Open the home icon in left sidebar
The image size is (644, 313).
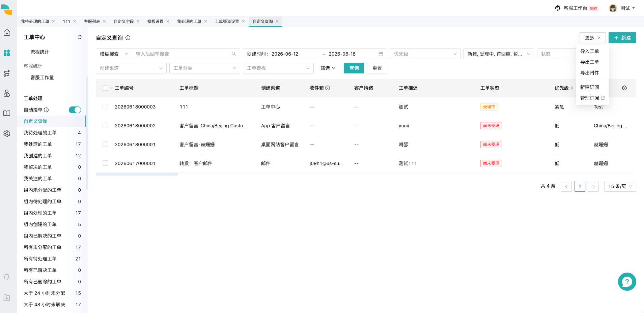[7, 33]
